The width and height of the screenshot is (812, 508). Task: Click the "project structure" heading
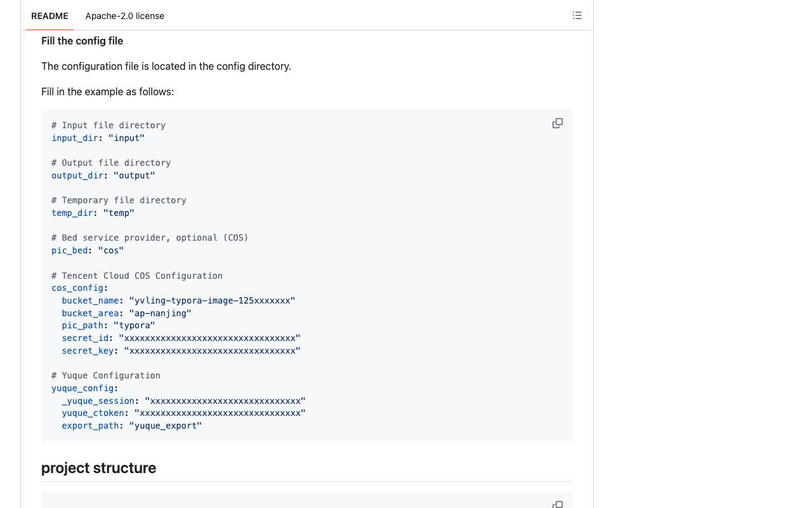pos(98,468)
